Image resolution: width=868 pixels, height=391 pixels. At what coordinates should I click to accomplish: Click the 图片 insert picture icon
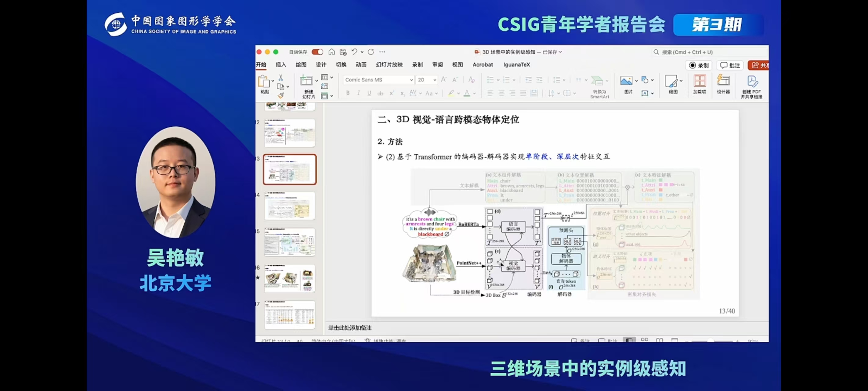(626, 81)
